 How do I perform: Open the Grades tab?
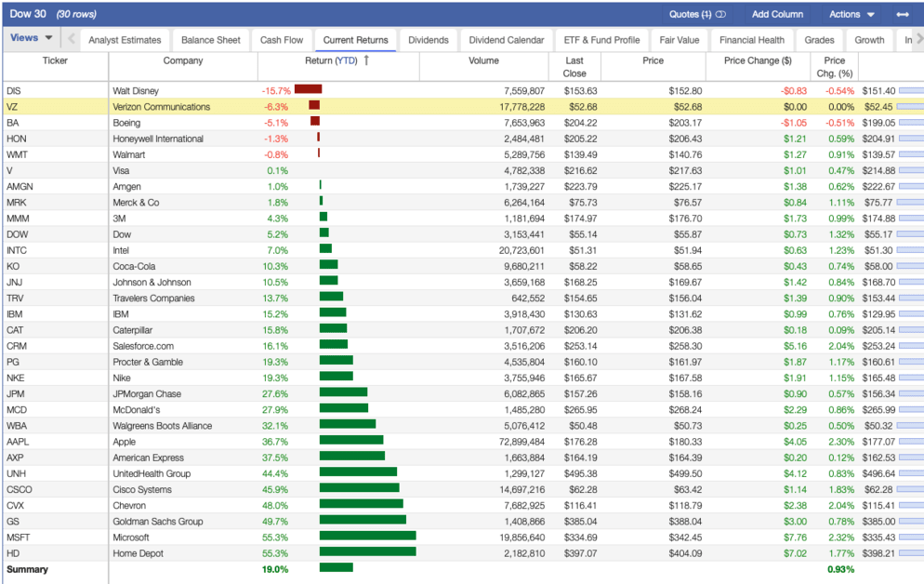819,40
